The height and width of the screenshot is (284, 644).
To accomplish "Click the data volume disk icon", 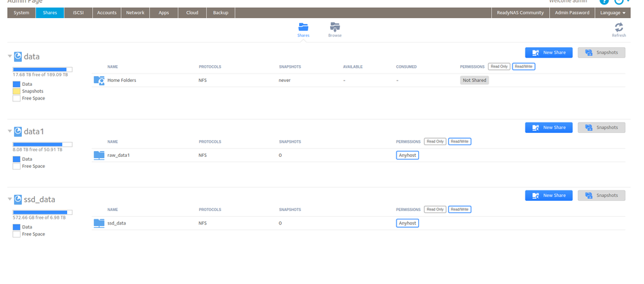I will click(x=18, y=56).
